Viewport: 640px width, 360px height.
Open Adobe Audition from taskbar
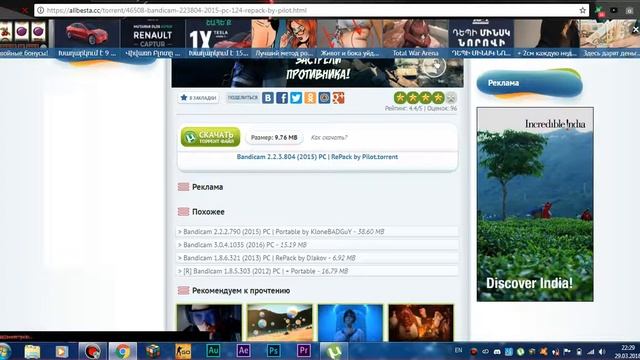coord(213,351)
